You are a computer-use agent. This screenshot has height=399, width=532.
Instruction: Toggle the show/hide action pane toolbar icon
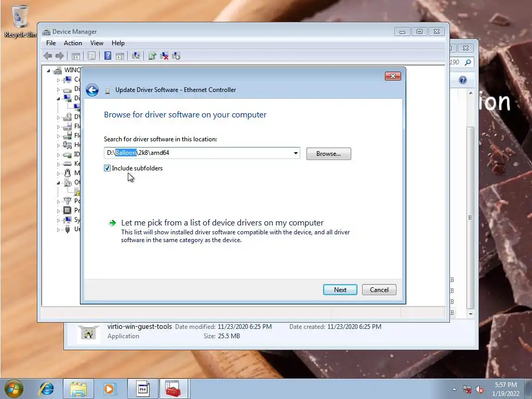coord(120,56)
